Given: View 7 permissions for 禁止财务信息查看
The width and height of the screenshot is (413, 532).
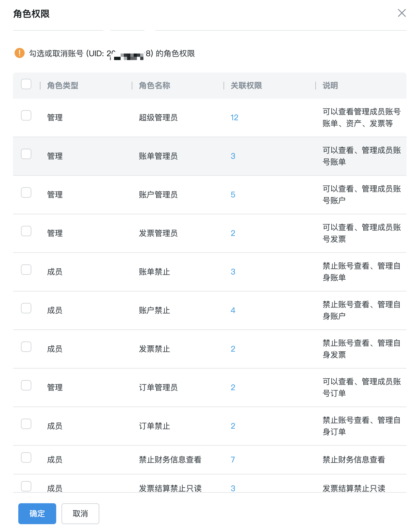Looking at the screenshot, I should point(233,460).
